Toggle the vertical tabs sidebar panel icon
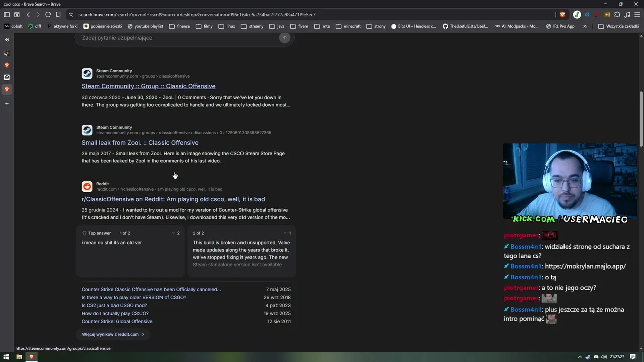Viewport: 644px width, 362px height. tap(7, 15)
